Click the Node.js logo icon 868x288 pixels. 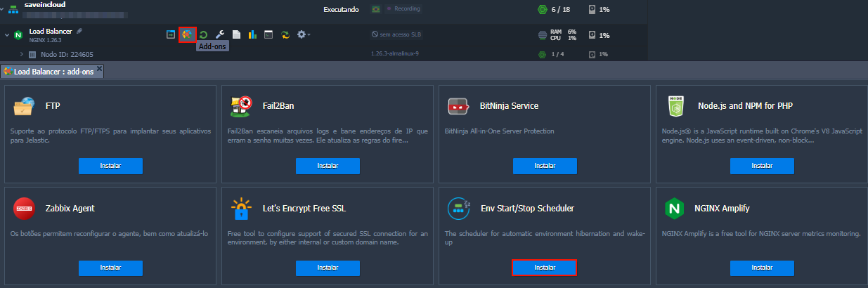pyautogui.click(x=675, y=106)
